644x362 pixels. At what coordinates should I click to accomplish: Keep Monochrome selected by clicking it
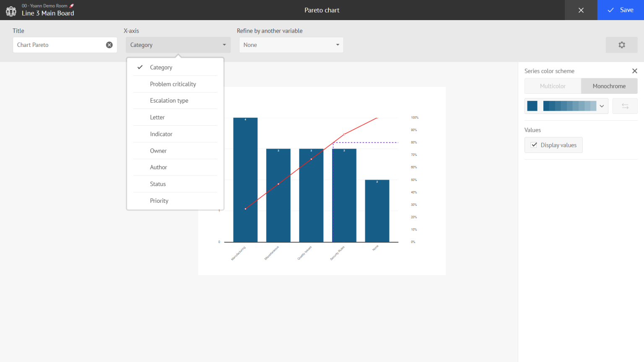[x=609, y=86]
